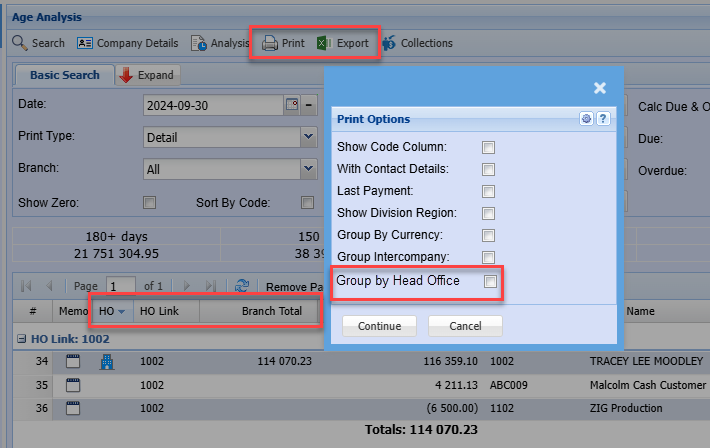Open the Collections toolbar item
710x448 pixels.
389,43
